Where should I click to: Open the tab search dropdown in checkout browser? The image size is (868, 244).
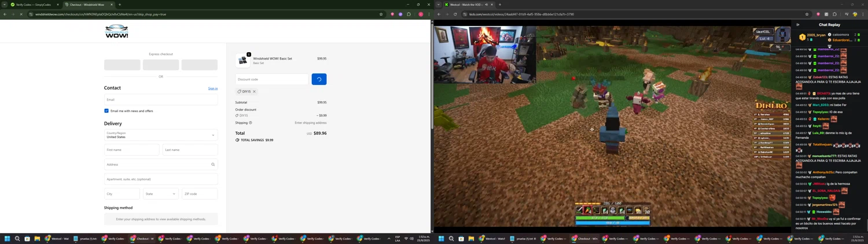(5, 5)
